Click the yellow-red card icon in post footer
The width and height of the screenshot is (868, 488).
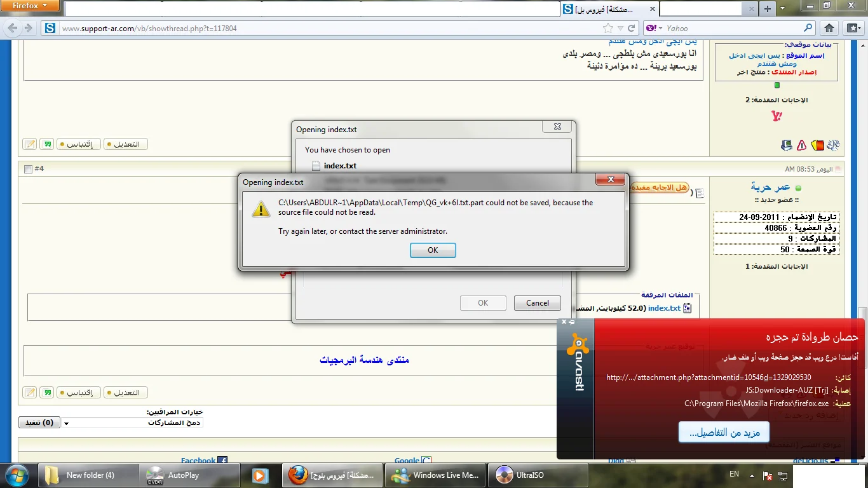tap(818, 145)
